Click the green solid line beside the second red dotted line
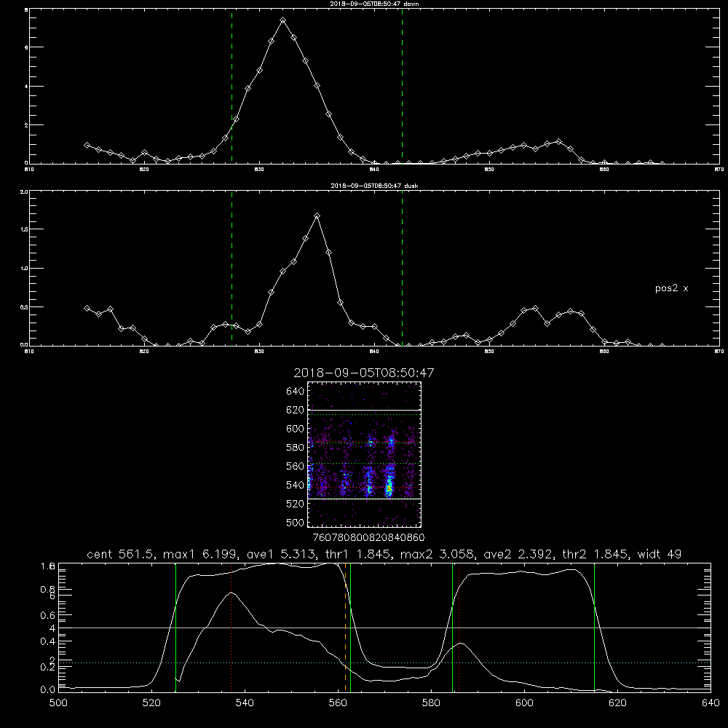The width and height of the screenshot is (728, 728). click(452, 628)
